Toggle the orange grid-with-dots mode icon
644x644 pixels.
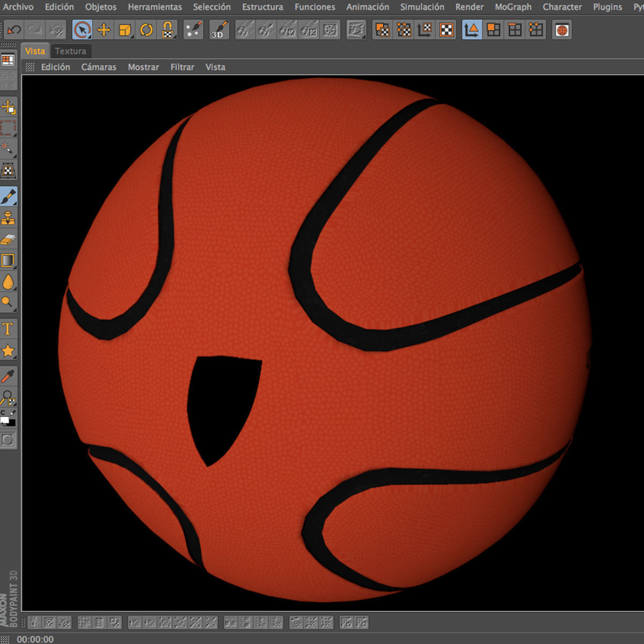coord(536,30)
